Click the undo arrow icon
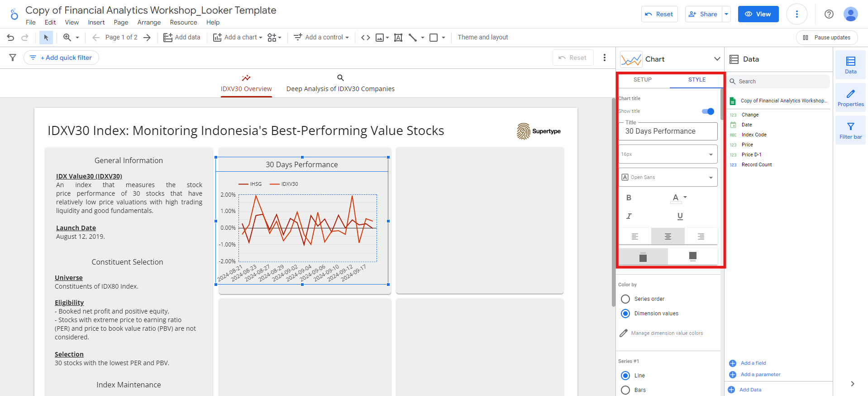 point(10,38)
